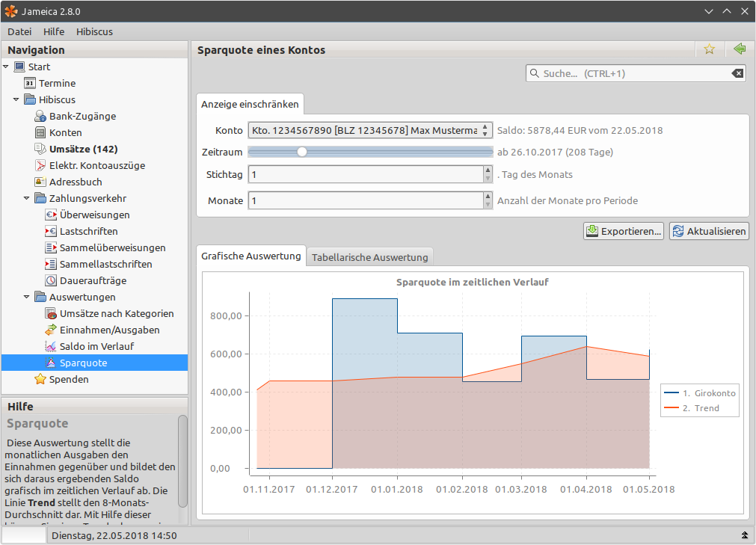The height and width of the screenshot is (545, 756).
Task: Click the Hilfe panel scrollbar
Action: 182,461
